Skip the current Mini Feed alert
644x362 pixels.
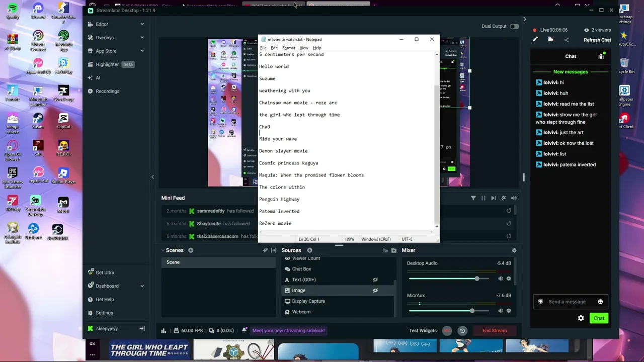point(494,198)
